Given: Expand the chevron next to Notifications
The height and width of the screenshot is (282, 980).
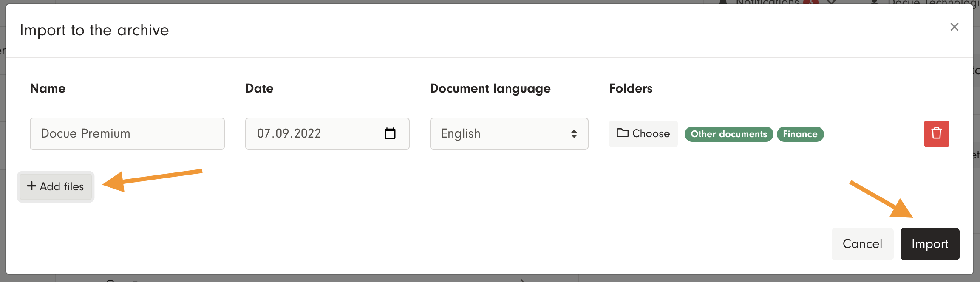Looking at the screenshot, I should [x=831, y=2].
